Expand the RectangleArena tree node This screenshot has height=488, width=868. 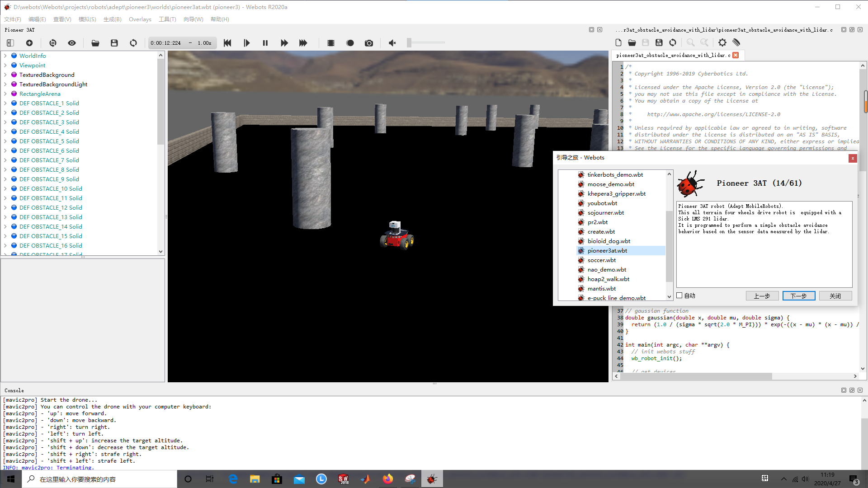pos(5,94)
